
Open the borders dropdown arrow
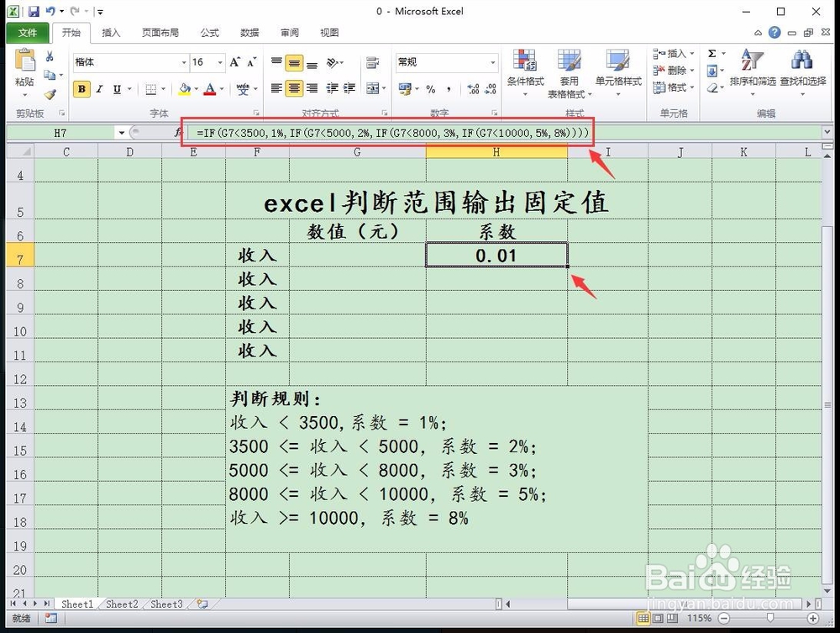click(x=164, y=89)
